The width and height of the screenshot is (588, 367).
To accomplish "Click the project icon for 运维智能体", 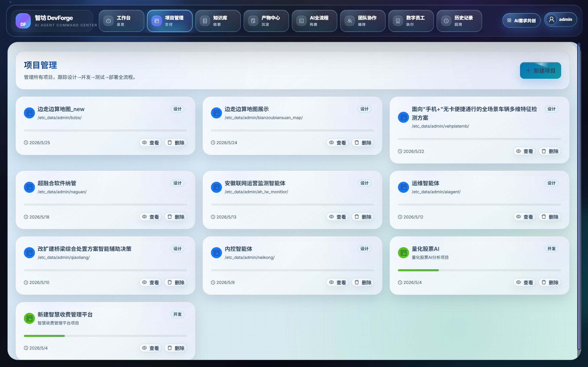I will click(x=403, y=187).
